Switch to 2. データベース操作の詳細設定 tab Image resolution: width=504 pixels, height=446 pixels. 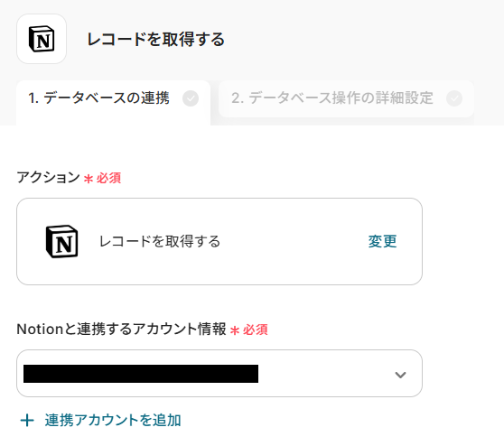point(346,99)
